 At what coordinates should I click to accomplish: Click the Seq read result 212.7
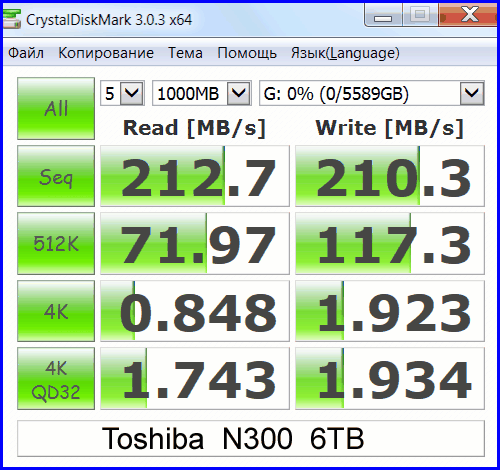(x=195, y=176)
